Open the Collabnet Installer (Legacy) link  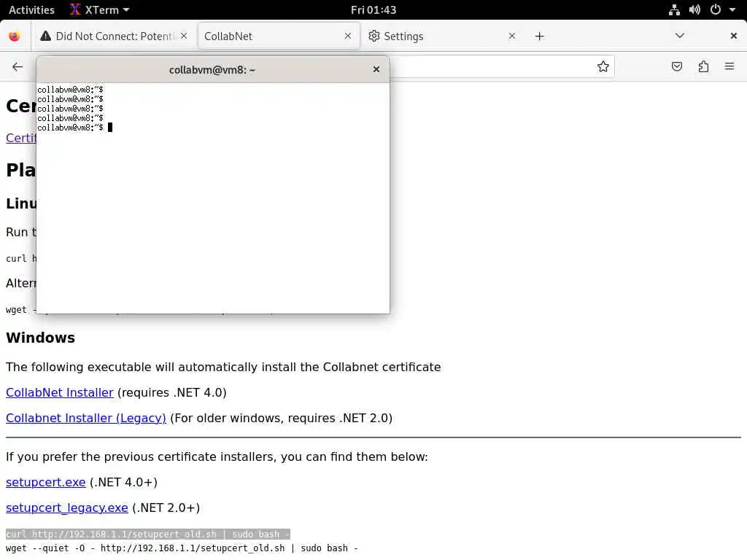click(86, 418)
